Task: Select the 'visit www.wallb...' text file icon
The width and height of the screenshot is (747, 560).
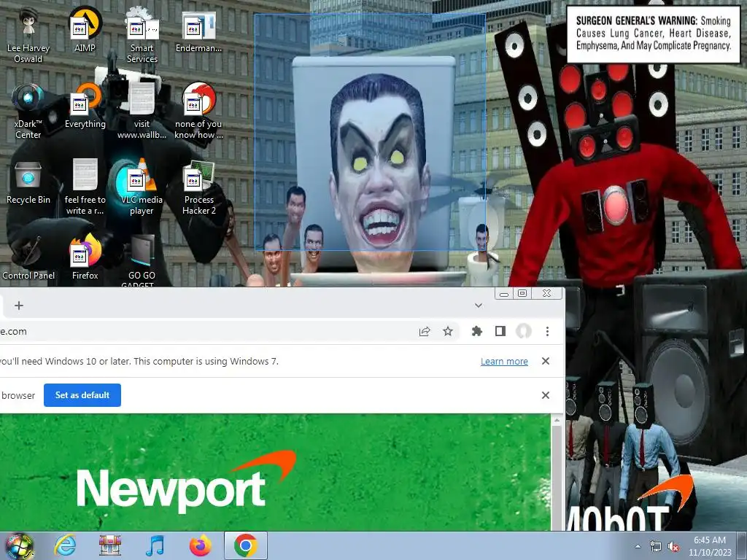Action: (x=142, y=112)
